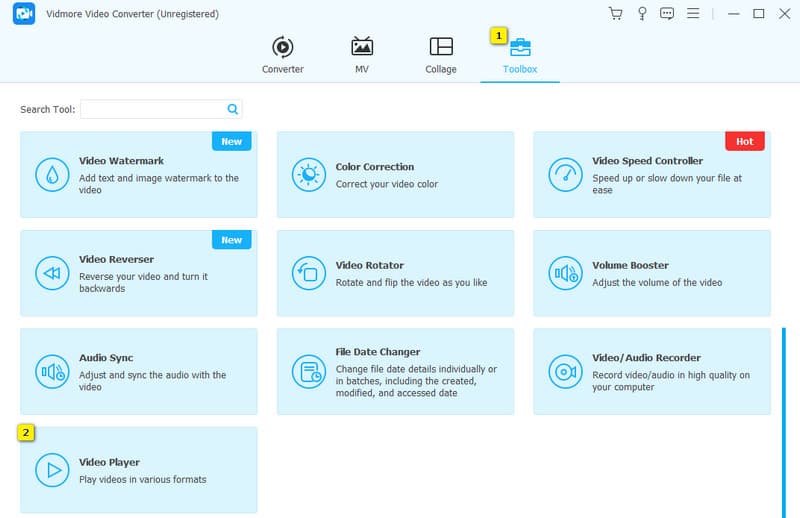This screenshot has width=800, height=518.
Task: Click the Audio Sync icon
Action: 51,371
